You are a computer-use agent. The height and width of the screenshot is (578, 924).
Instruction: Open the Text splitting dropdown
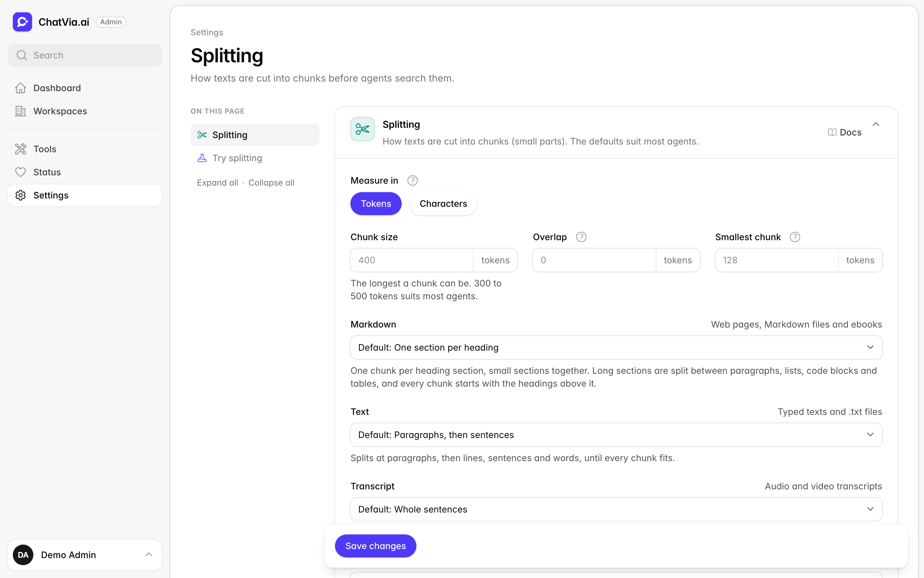click(616, 435)
